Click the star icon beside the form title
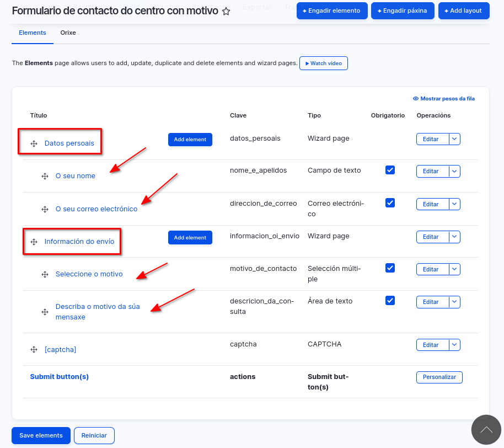The width and height of the screenshot is (504, 448). pyautogui.click(x=226, y=12)
